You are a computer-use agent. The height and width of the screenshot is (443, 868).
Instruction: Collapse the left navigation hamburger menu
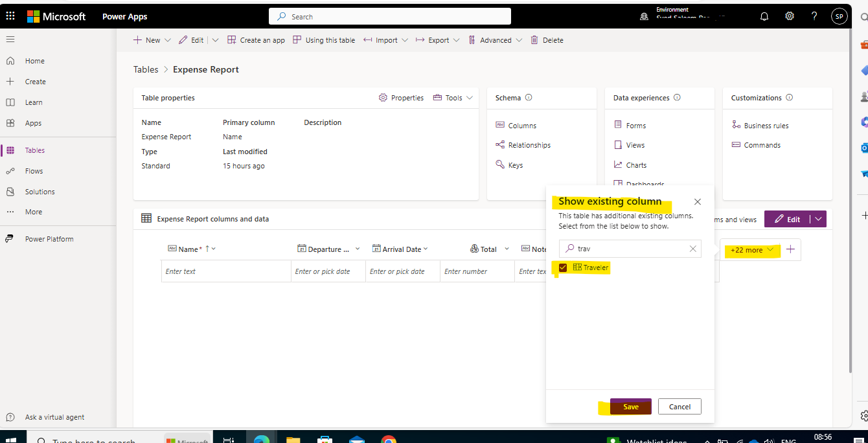click(10, 40)
